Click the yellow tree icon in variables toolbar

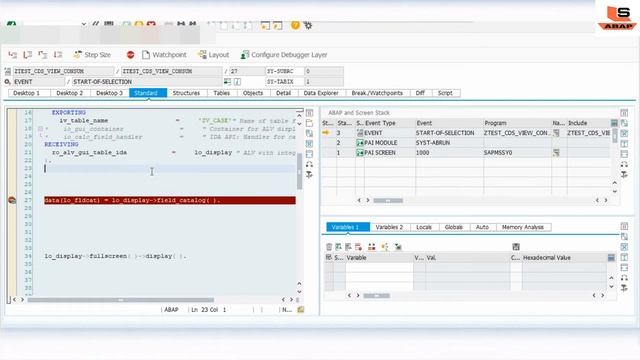tap(384, 247)
